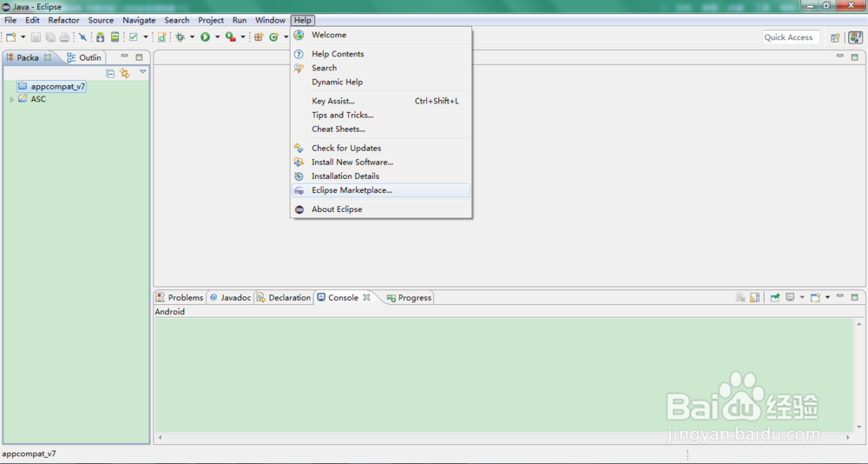Open the Navigate menu
868x464 pixels.
[x=139, y=20]
